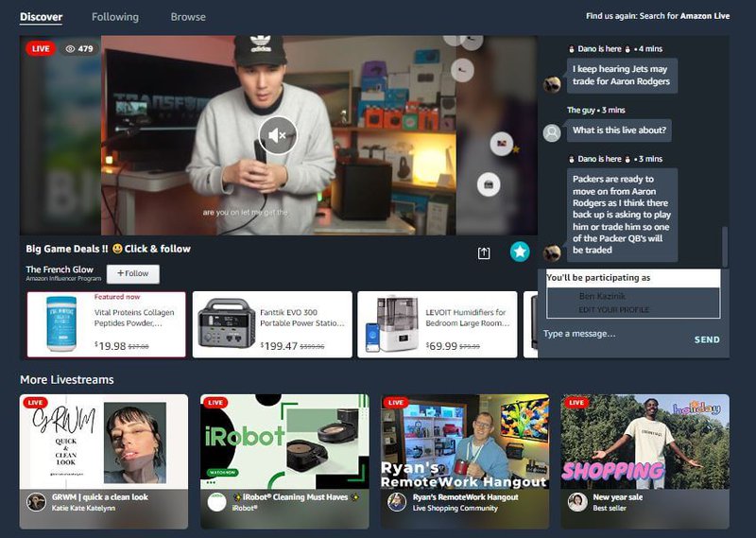Click 'I keep hearing Jets may trade' message
The height and width of the screenshot is (538, 756).
click(x=622, y=76)
